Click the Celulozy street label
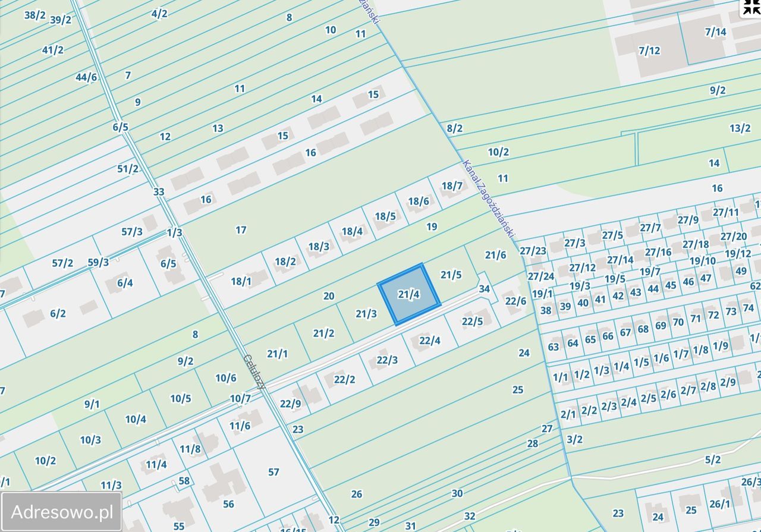 point(254,372)
